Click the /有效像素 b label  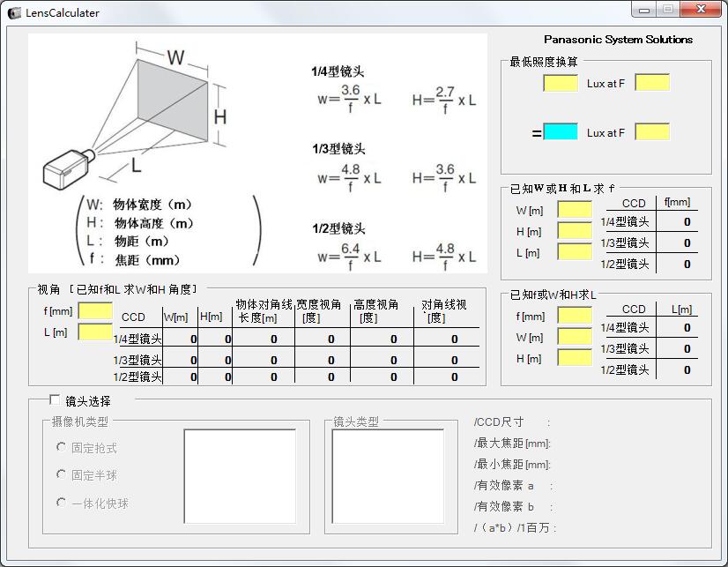(504, 507)
